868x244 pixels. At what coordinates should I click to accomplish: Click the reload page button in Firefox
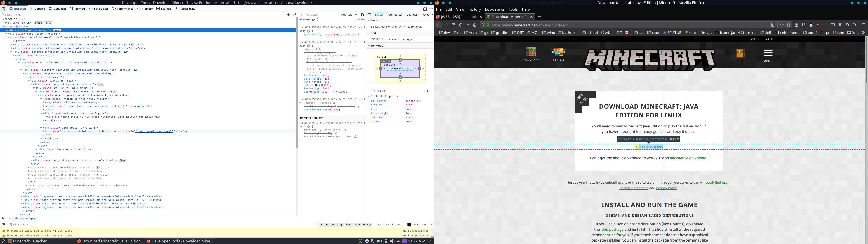pos(453,25)
